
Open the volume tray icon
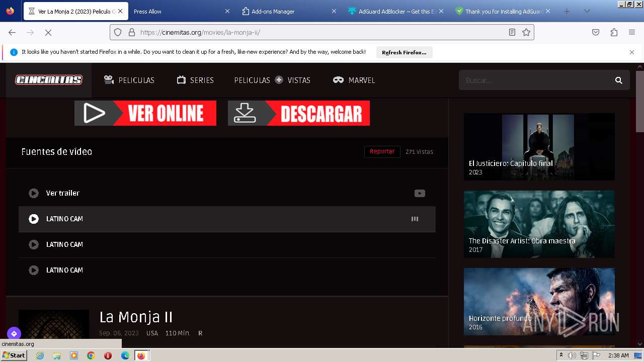572,355
